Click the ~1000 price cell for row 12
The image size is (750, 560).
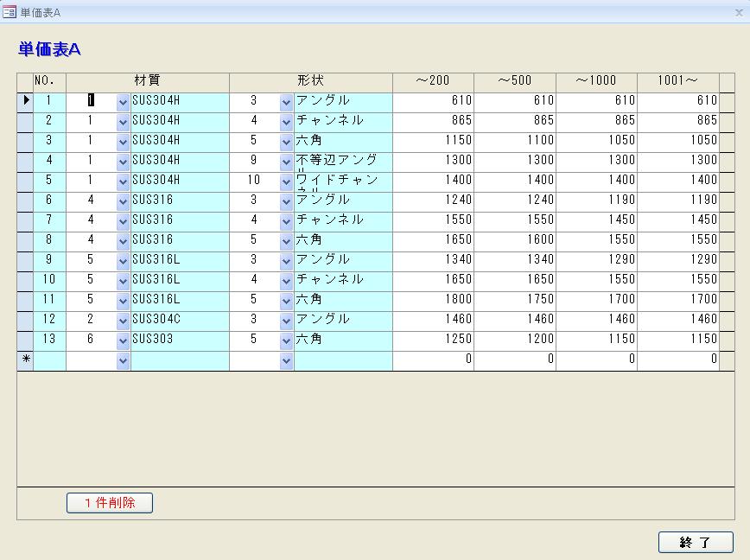coord(596,320)
